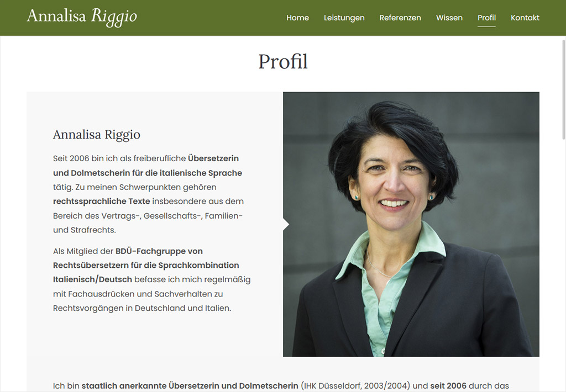Click the bold BDÜ-Fachgruppe von text
The height and width of the screenshot is (392, 566).
pos(159,251)
